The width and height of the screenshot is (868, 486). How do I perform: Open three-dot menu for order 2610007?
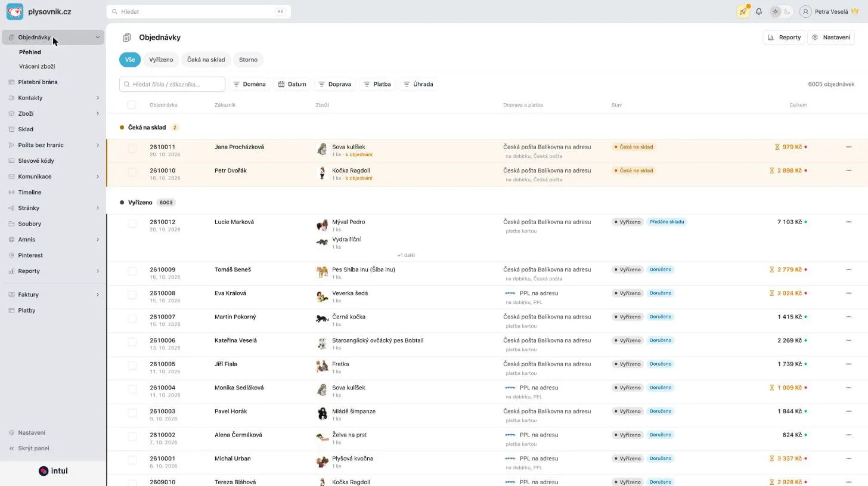point(849,317)
